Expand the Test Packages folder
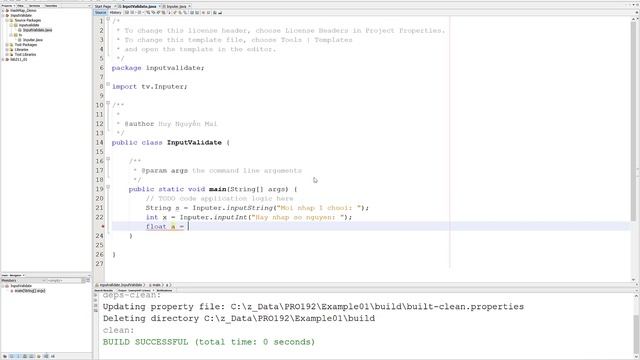640x360 pixels. 7,44
